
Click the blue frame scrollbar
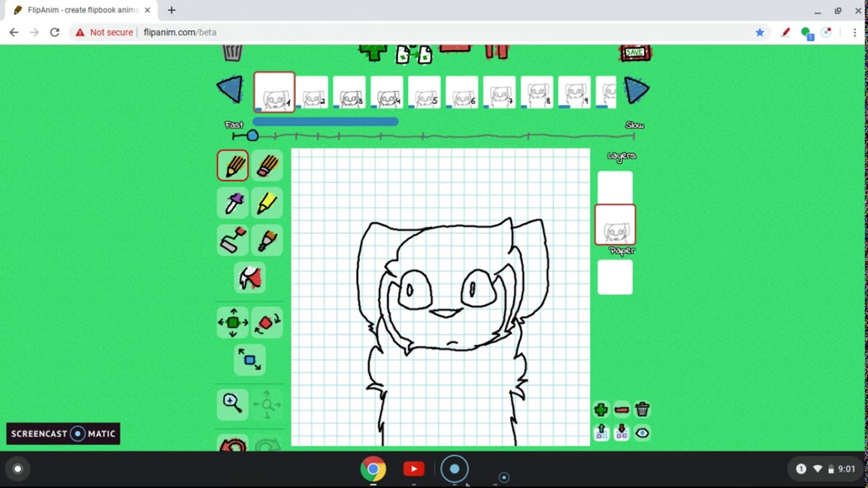click(325, 121)
